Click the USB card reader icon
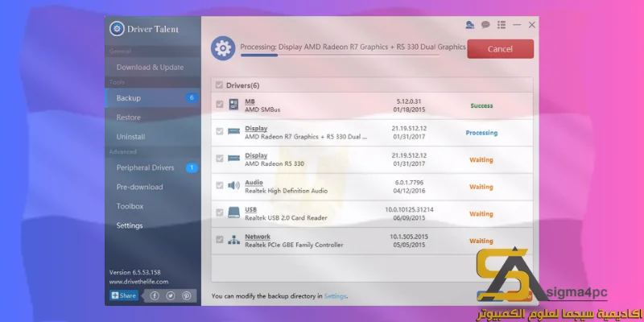Viewport: 644px width, 322px height. (x=233, y=213)
